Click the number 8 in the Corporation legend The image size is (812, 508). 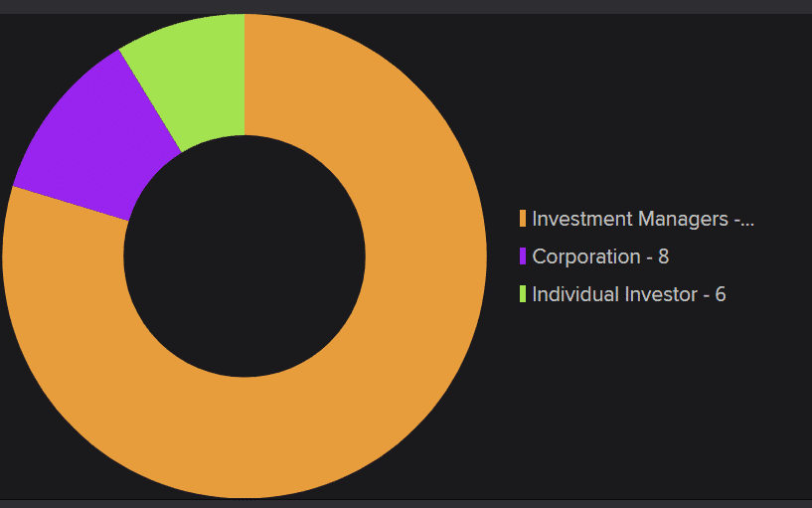pyautogui.click(x=663, y=256)
